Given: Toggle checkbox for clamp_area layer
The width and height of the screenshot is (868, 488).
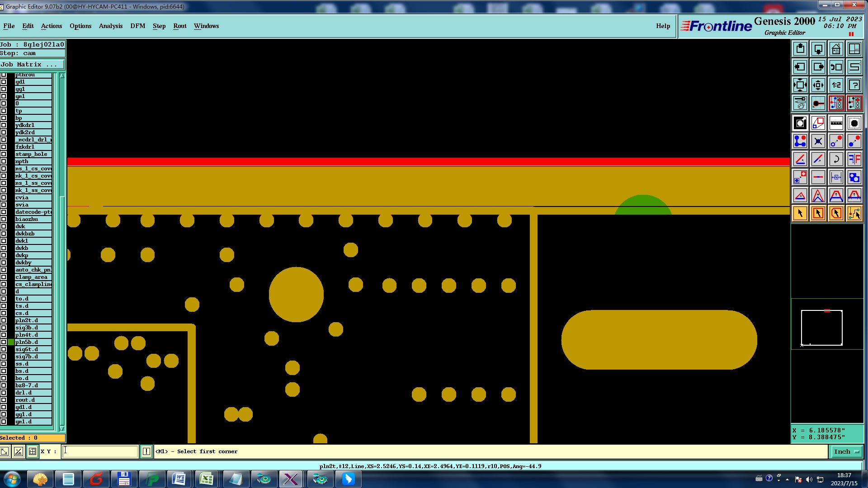Looking at the screenshot, I should (4, 277).
